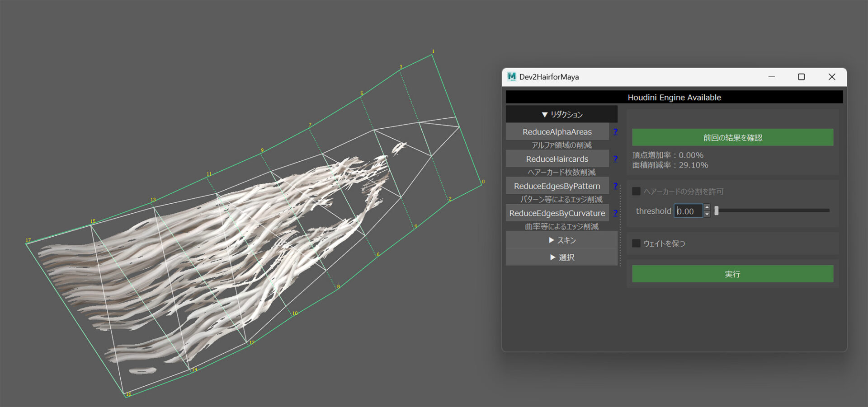Select the ReduceEdgesByCurvature function
Image resolution: width=868 pixels, height=407 pixels.
(x=557, y=213)
